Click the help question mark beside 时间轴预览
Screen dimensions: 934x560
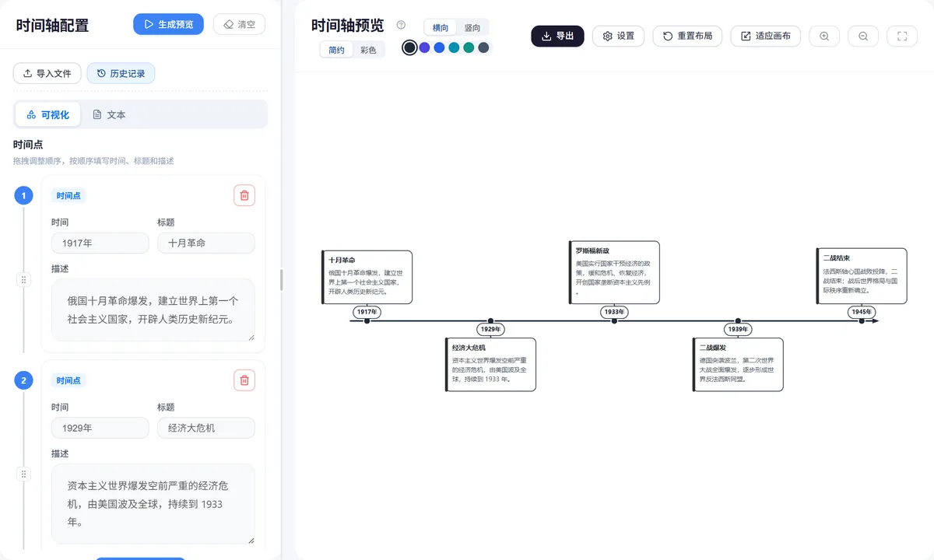coord(401,25)
